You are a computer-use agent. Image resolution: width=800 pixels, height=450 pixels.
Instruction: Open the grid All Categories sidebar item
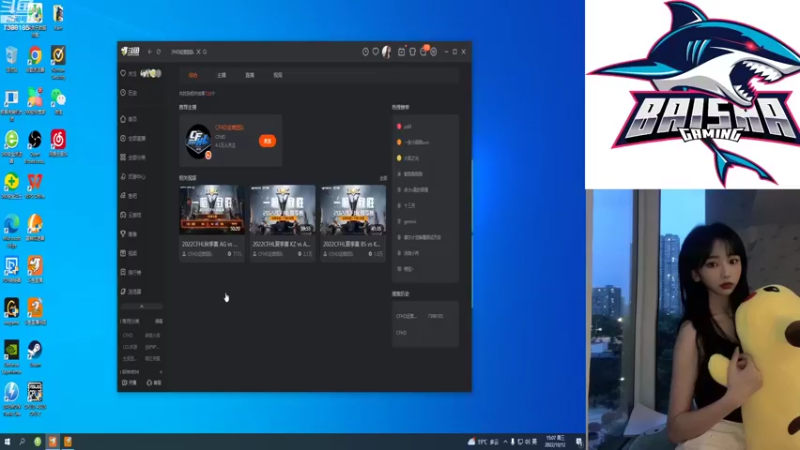[x=134, y=157]
